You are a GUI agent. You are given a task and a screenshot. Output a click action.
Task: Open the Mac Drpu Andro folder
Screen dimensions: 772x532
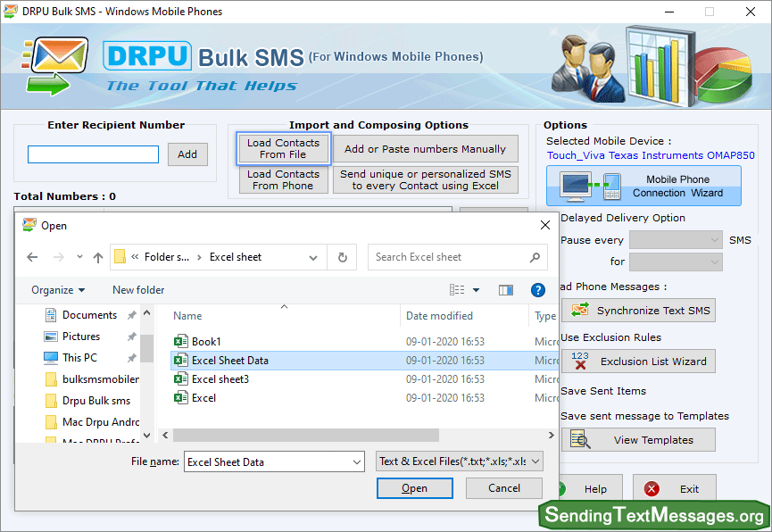point(92,422)
